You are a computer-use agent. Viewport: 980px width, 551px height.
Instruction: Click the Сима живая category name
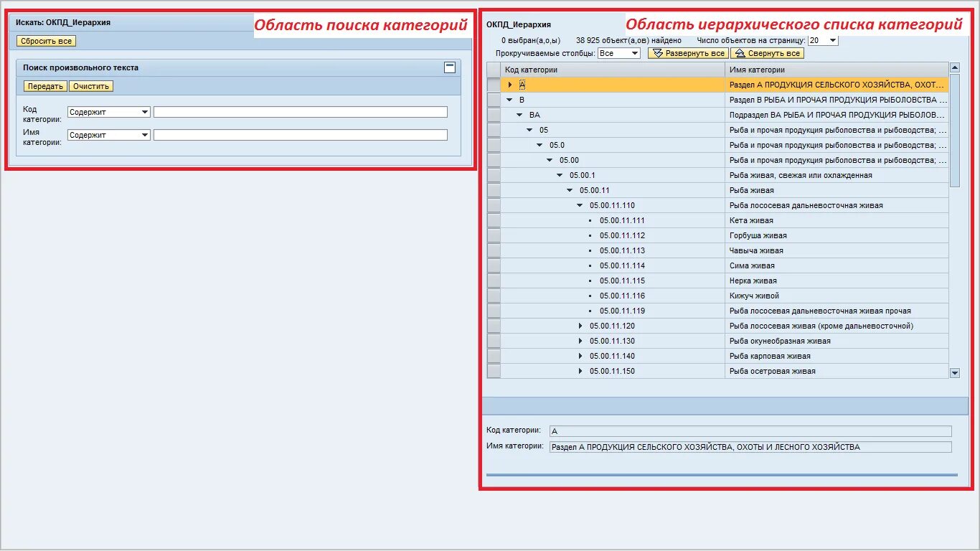coord(752,265)
